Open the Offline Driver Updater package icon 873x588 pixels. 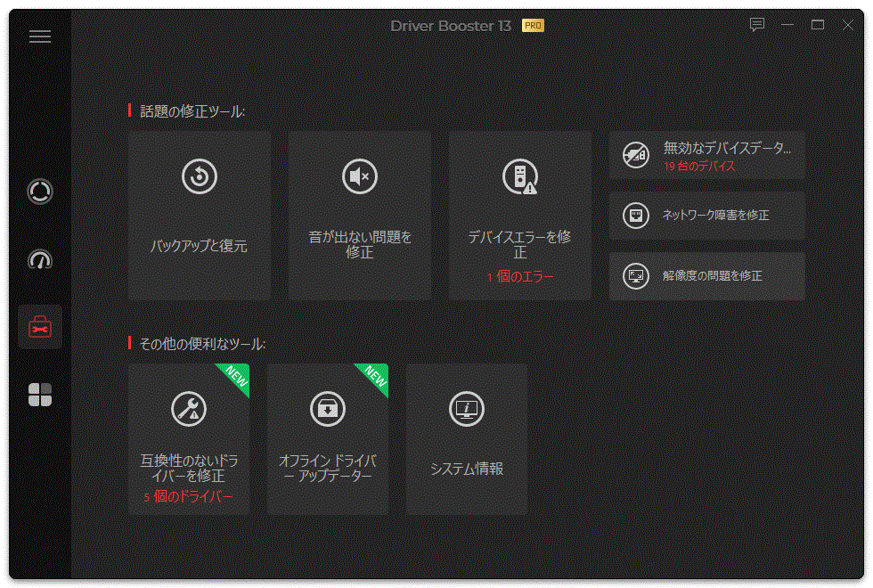(327, 409)
